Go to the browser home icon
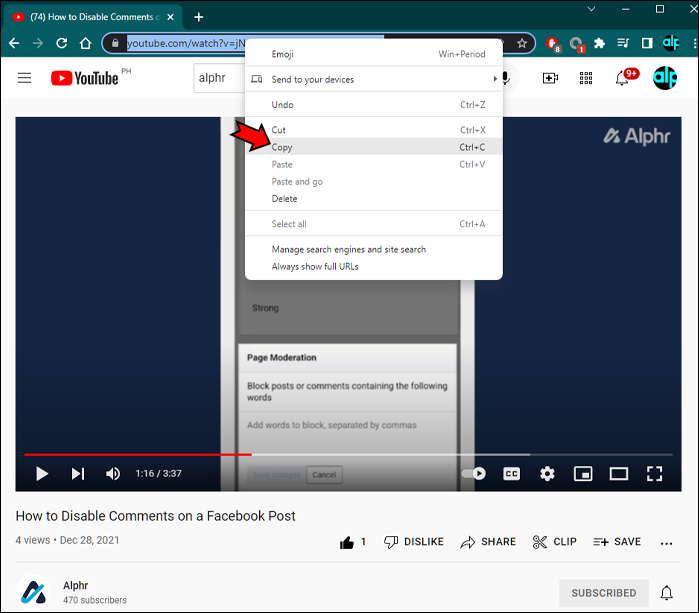This screenshot has height=613, width=699. coord(85,43)
